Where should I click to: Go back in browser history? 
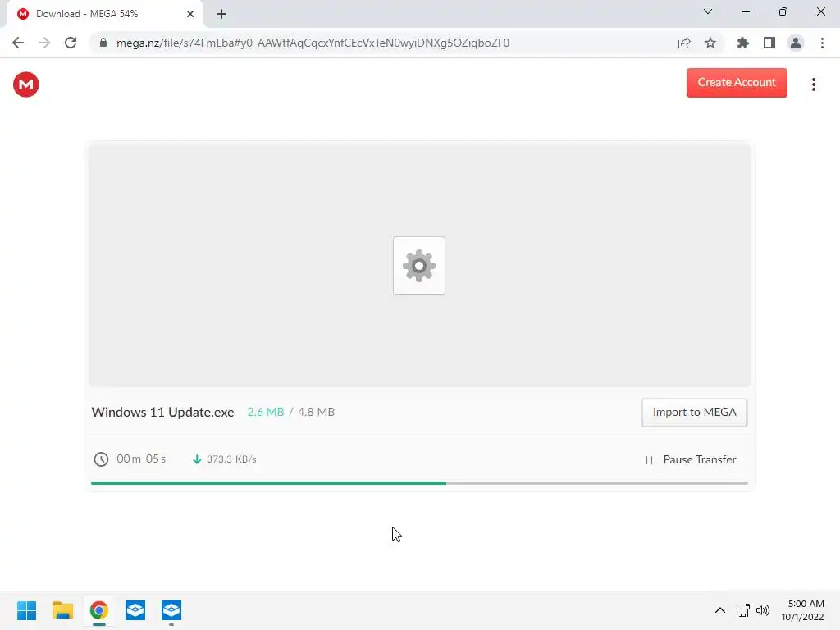[18, 43]
